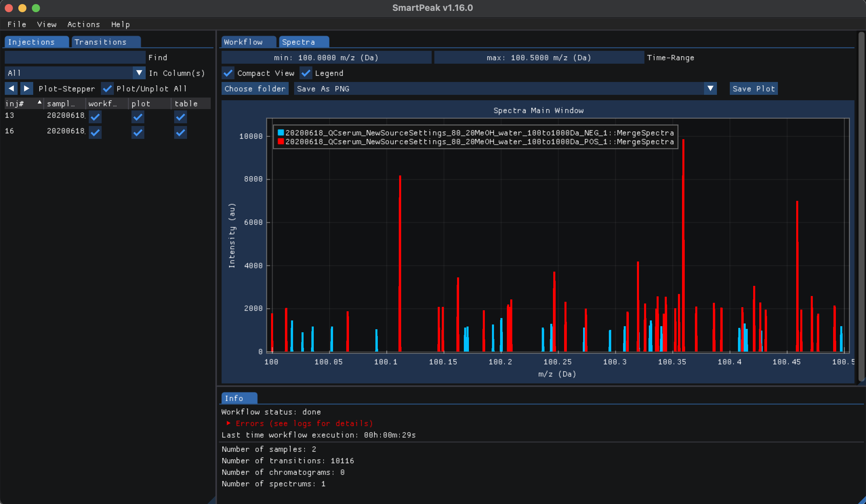Viewport: 866px width, 504px height.
Task: Toggle the Legend checkbox
Action: [306, 73]
